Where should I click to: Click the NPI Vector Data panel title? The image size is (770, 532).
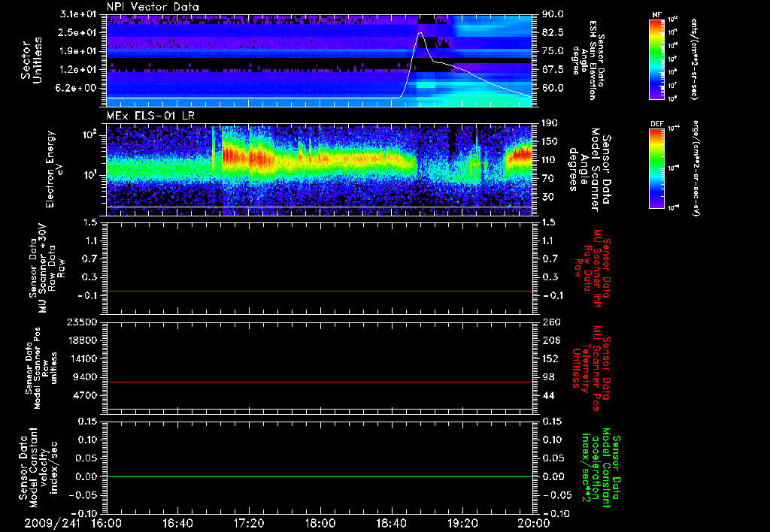click(153, 7)
